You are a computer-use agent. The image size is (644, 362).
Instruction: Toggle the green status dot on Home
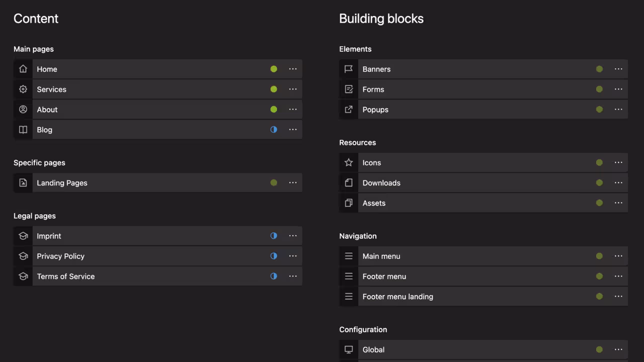pos(274,69)
